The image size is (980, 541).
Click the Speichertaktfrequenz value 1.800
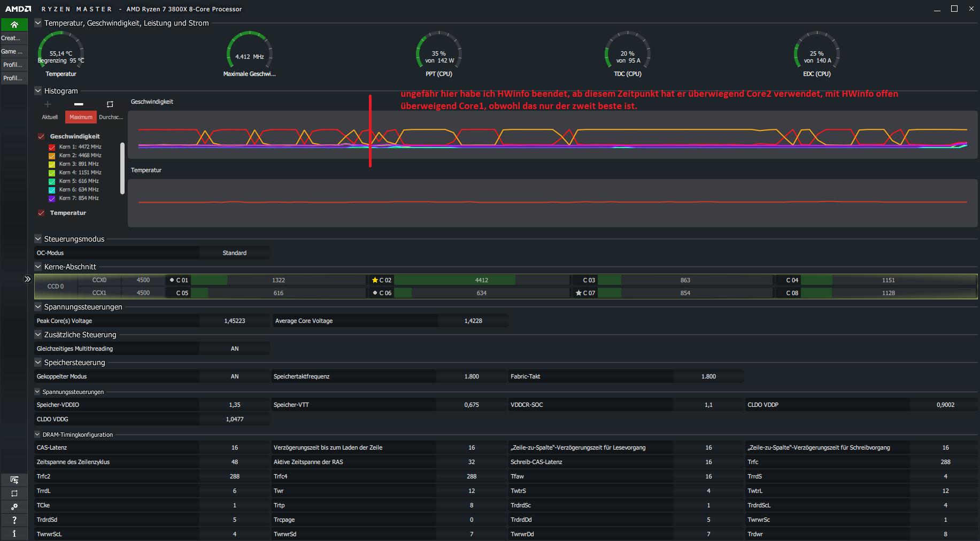click(472, 376)
